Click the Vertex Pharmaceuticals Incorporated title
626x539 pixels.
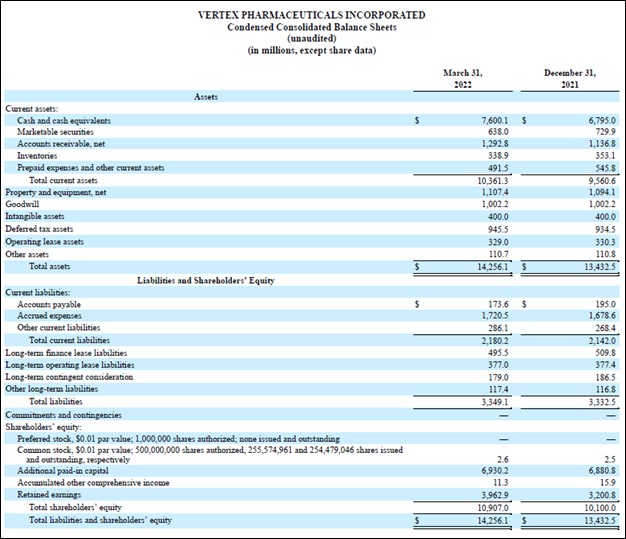pos(312,15)
